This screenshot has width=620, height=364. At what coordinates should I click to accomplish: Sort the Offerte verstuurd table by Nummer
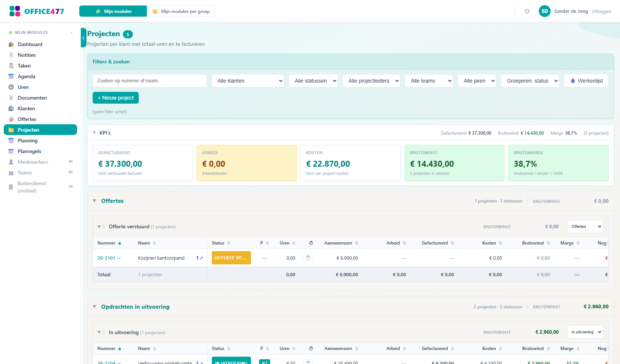[x=109, y=243]
